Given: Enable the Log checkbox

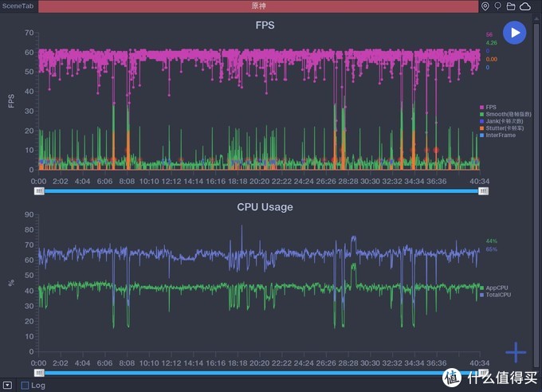Looking at the screenshot, I should pyautogui.click(x=26, y=386).
